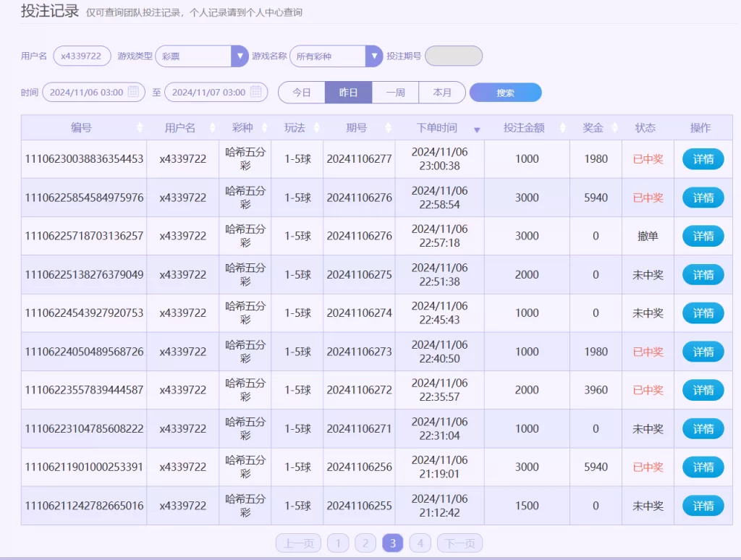Sort the table by 用户名 column
The width and height of the screenshot is (741, 560).
(212, 127)
